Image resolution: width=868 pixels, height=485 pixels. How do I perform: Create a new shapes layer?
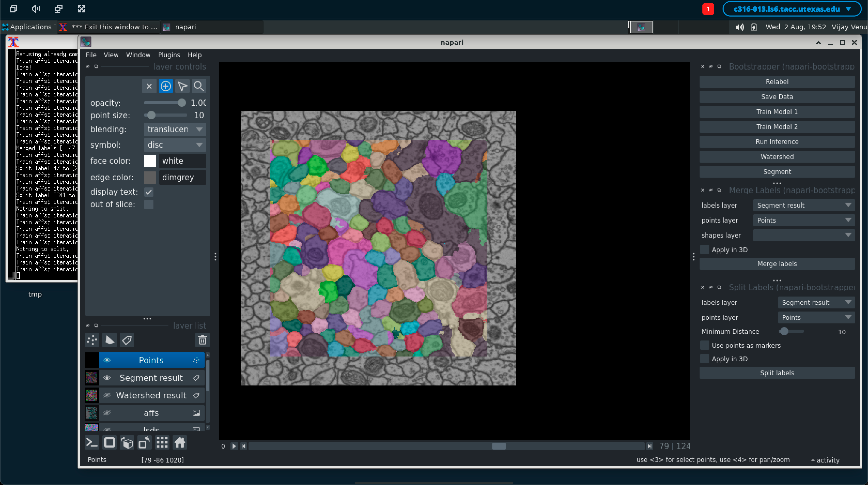[x=110, y=340]
